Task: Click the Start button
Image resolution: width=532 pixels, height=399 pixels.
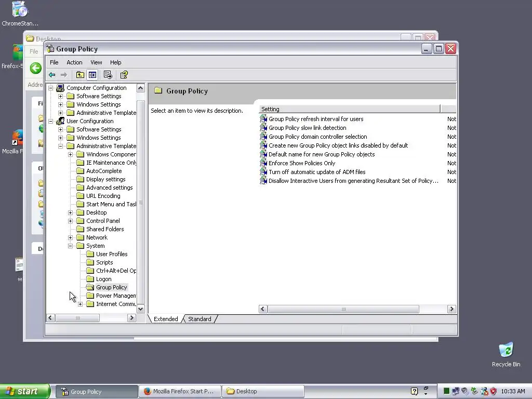Action: 25,391
